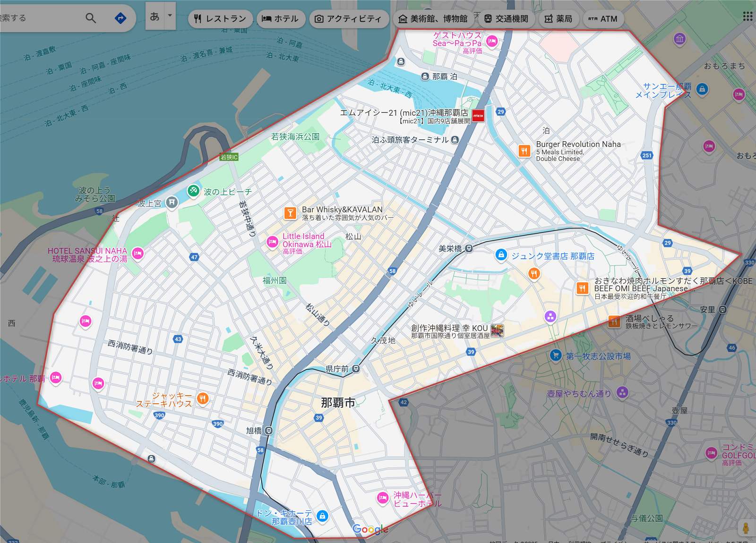Select 沖縄ハーバービューホテル hotel pin

383,498
